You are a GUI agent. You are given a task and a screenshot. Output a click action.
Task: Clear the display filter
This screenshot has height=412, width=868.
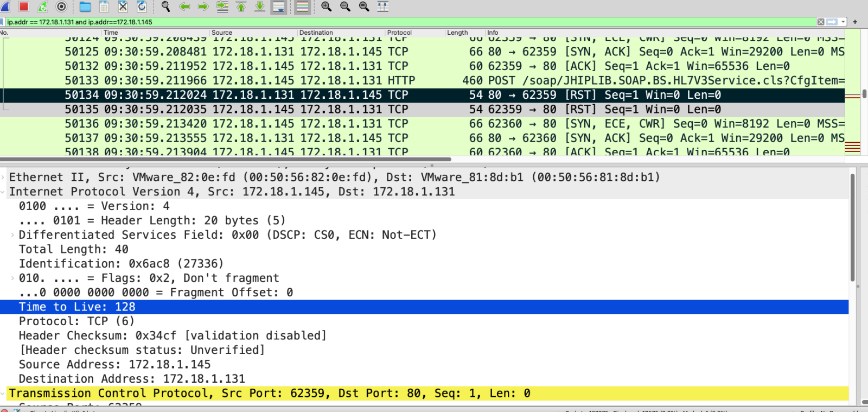(821, 22)
